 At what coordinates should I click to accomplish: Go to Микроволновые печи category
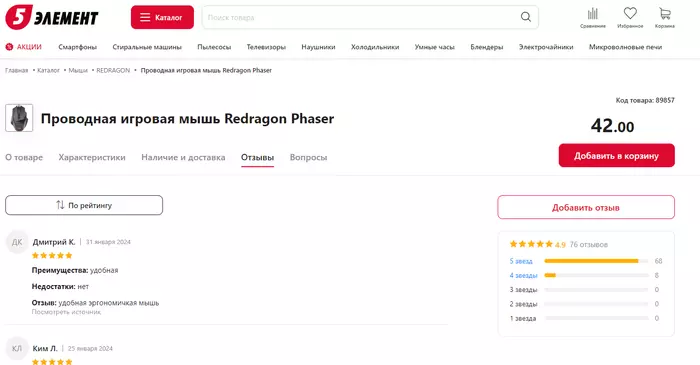click(x=625, y=47)
